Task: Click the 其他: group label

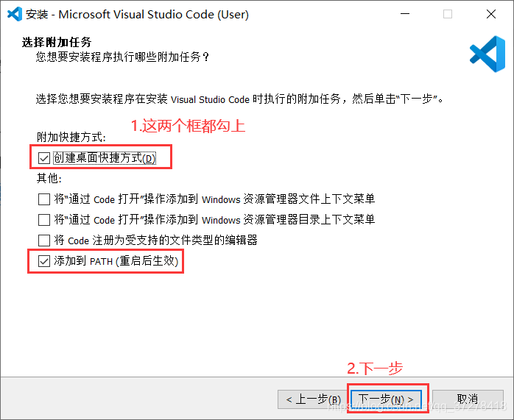Action: point(49,179)
